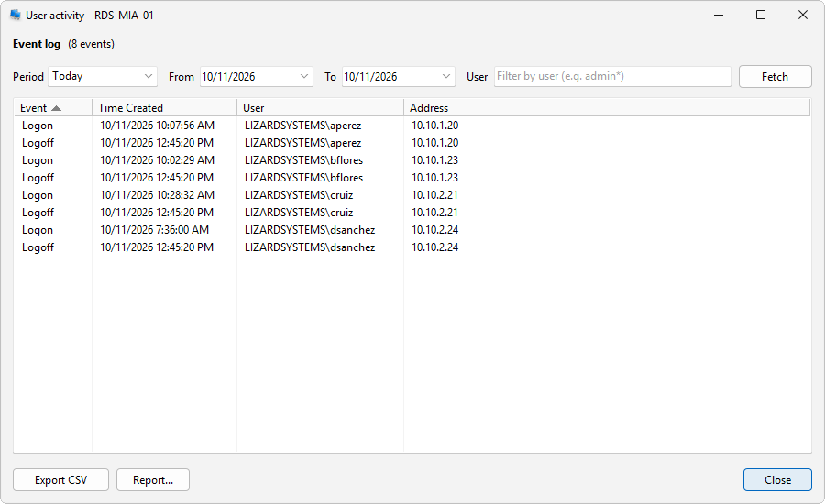Screen dimensions: 825x504
Task: Click address 10.10.1.23 in the bflores Logon row
Action: tap(435, 160)
